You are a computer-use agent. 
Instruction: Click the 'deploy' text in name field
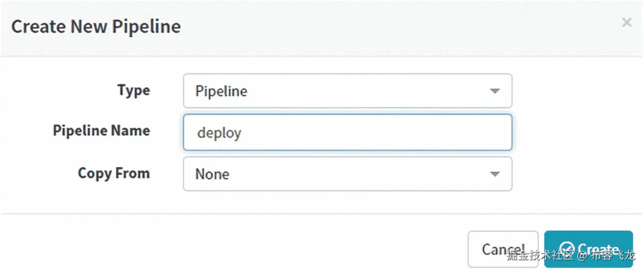[219, 133]
